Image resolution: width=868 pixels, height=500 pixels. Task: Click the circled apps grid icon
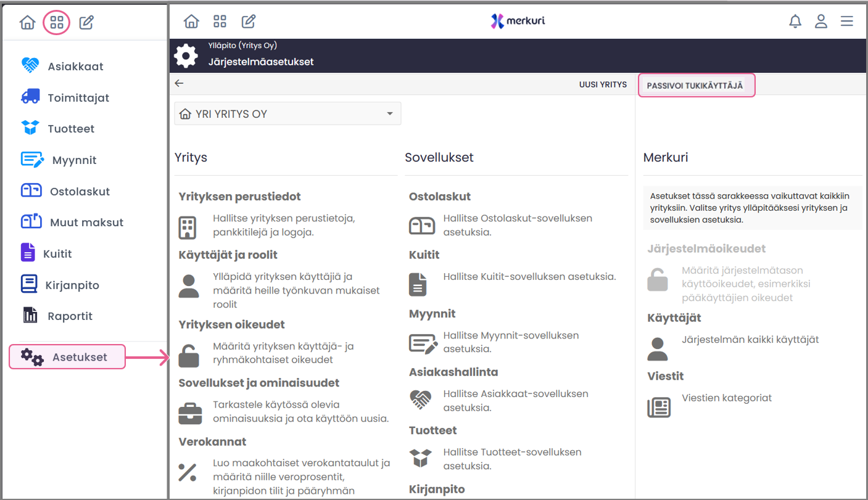(57, 23)
